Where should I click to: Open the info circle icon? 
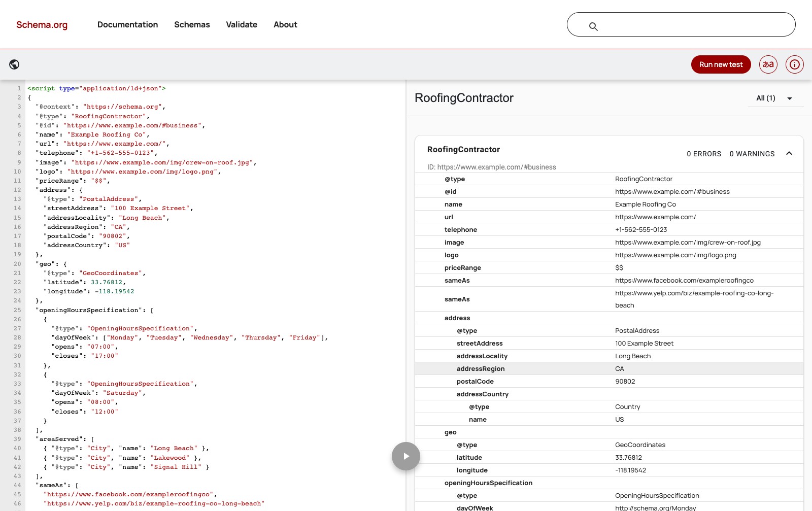tap(795, 64)
